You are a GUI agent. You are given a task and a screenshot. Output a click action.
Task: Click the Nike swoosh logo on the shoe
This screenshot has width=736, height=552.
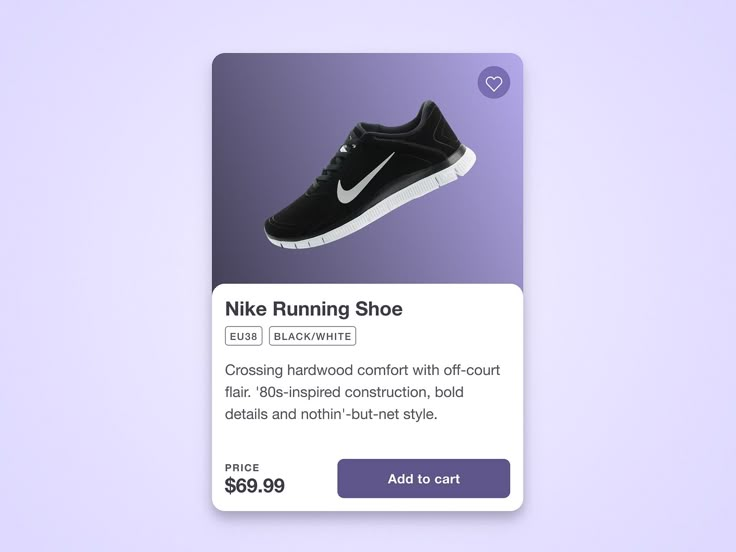point(365,181)
